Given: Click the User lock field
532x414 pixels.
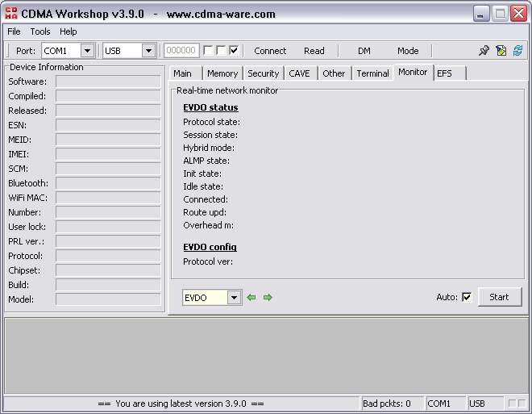Looking at the screenshot, I should click(x=108, y=227).
